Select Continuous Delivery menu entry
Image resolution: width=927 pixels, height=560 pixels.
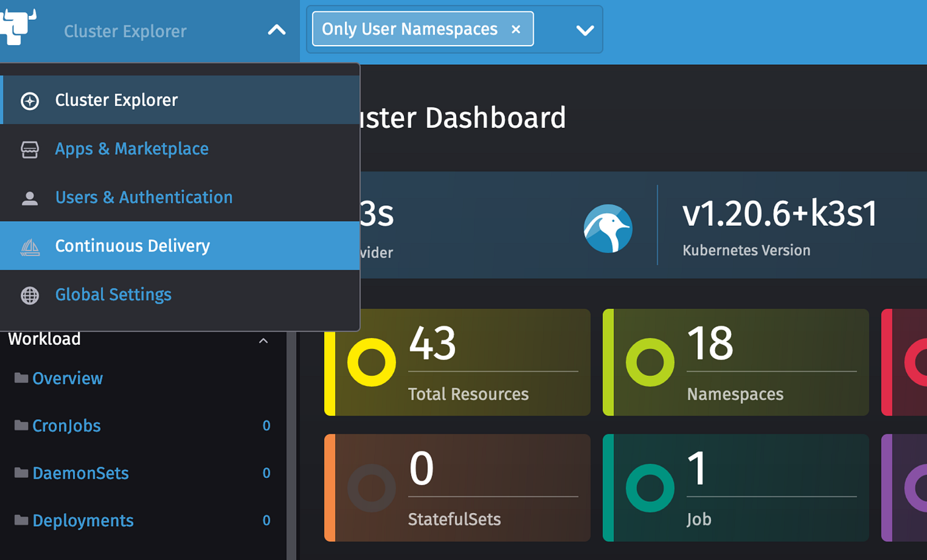[180, 246]
